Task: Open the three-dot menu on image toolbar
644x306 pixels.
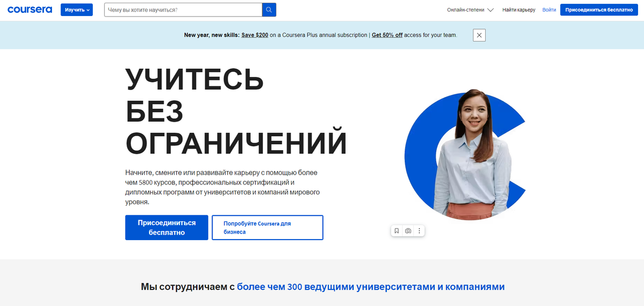Action: pyautogui.click(x=420, y=231)
